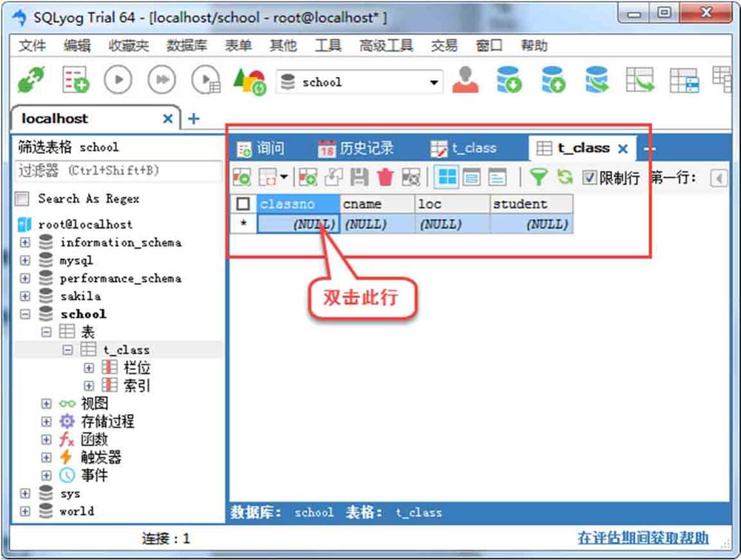741x560 pixels.
Task: Click the schema designer table icon
Action: pyautogui.click(x=684, y=80)
